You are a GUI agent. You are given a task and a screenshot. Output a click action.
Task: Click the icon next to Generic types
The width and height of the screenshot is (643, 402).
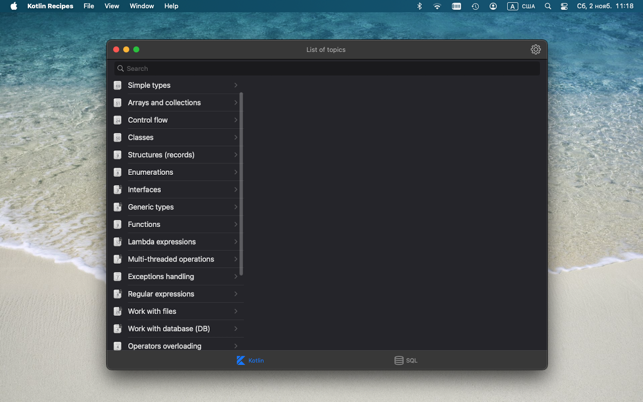point(118,207)
